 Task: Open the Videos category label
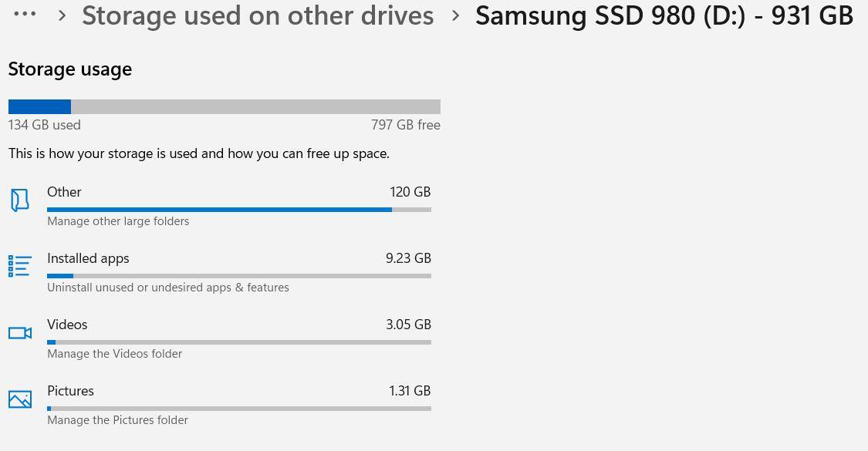pyautogui.click(x=67, y=325)
